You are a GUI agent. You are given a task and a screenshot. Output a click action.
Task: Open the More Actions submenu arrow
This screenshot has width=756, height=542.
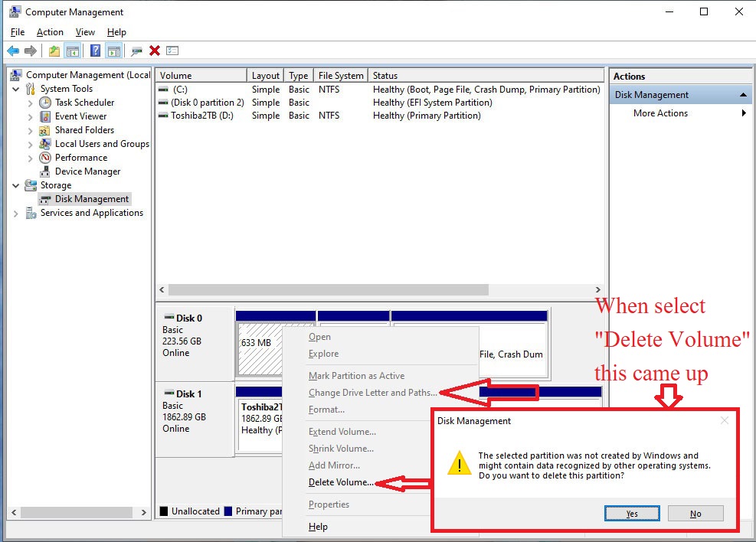pyautogui.click(x=741, y=113)
